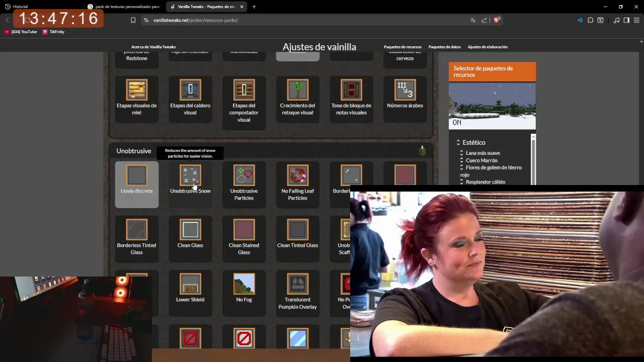Open a new browser tab
Viewport: 644px width, 362px height.
(x=254, y=7)
